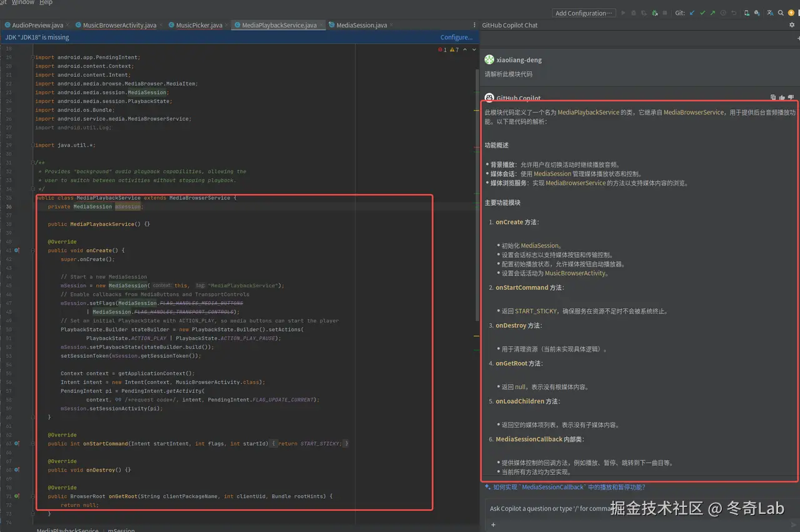Click the orange update notification icon
Image resolution: width=800 pixels, height=532 pixels.
pyautogui.click(x=791, y=12)
